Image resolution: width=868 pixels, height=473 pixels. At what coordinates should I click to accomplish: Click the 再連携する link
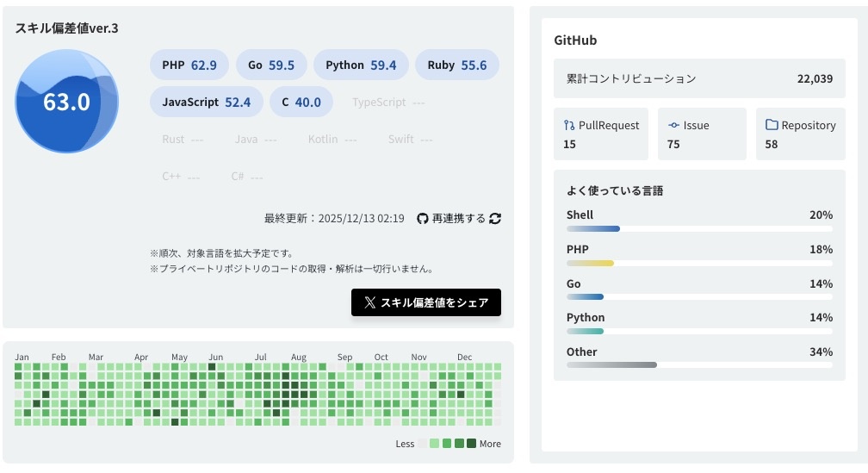(x=458, y=219)
